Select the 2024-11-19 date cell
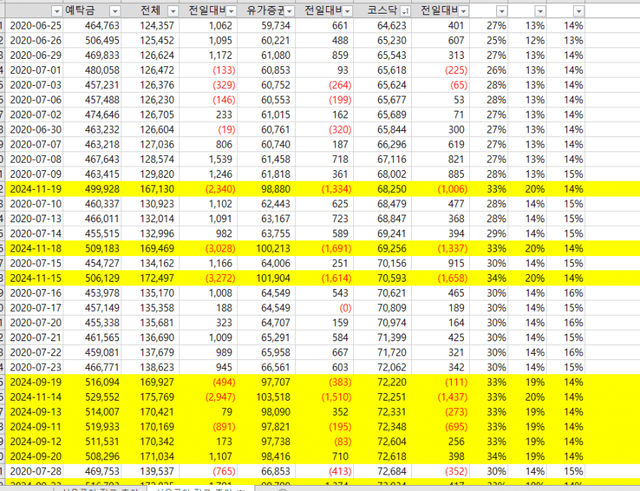 tap(35, 189)
